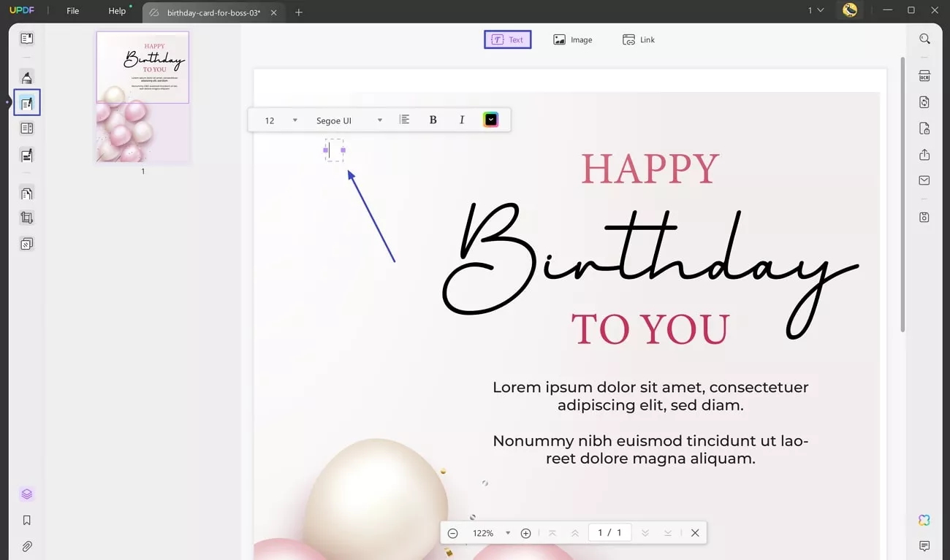Open the File menu

(x=73, y=11)
